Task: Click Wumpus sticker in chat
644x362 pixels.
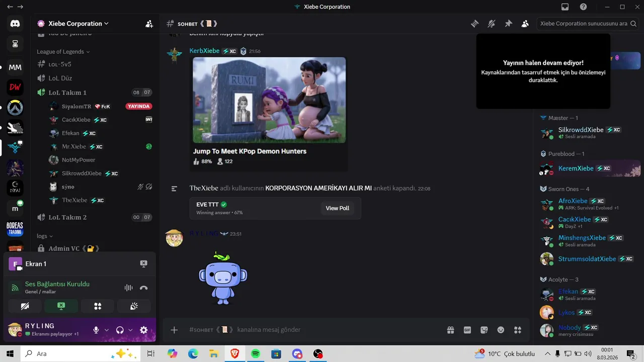Action: 222,278
